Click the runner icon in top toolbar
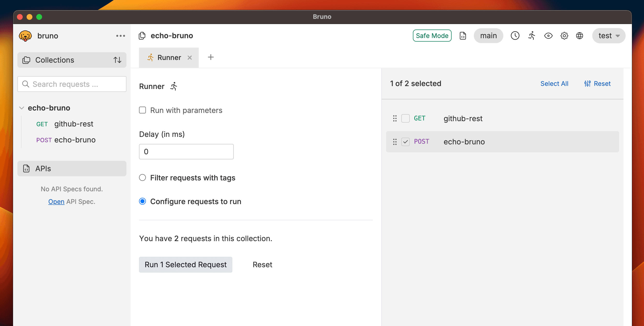This screenshot has width=644, height=326. point(532,36)
